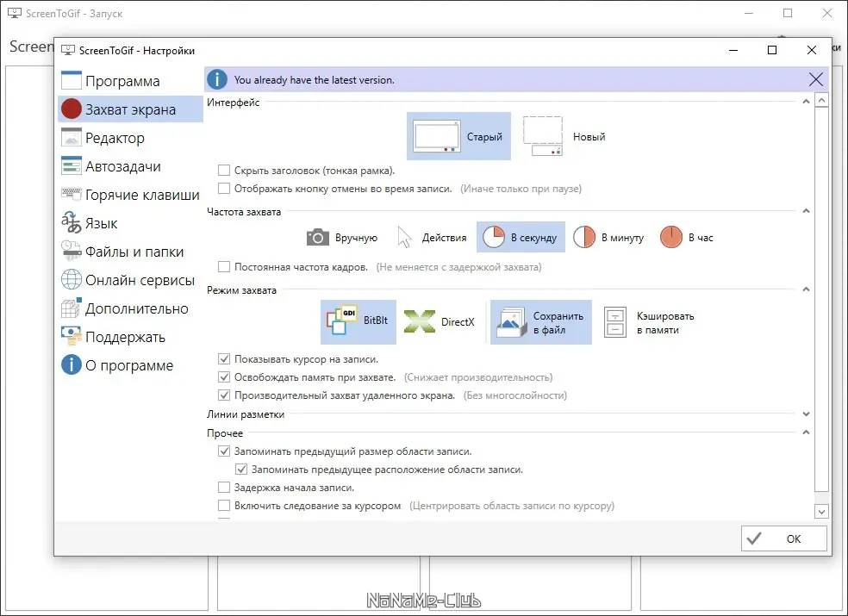848x616 pixels.
Task: Click the full clock icon 'В час'
Action: tap(671, 237)
